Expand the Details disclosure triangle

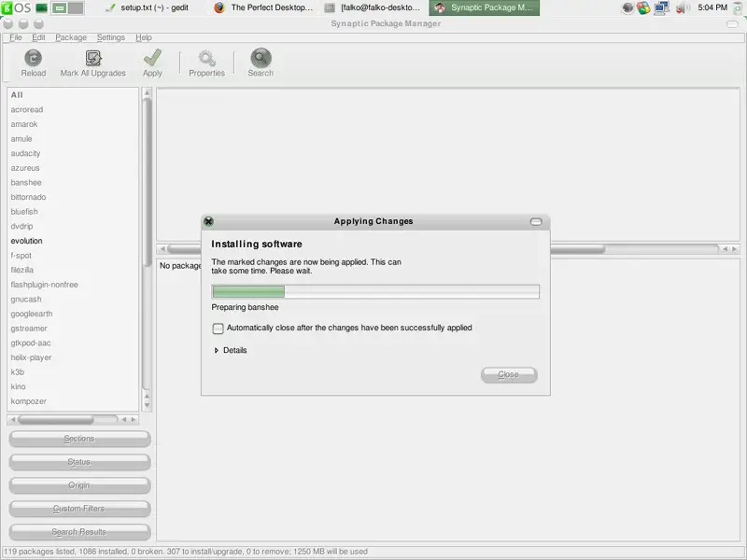217,351
